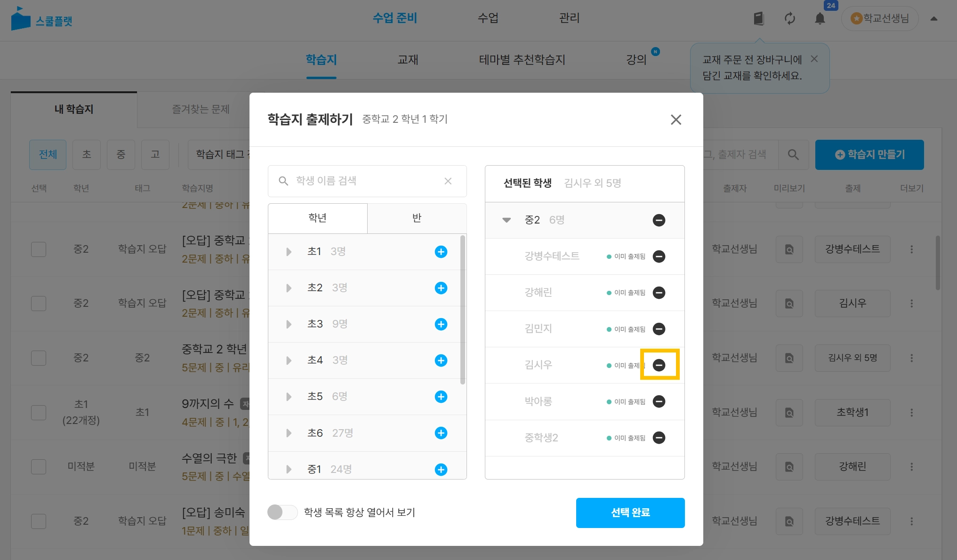Check the first 학습지 오답 row checkbox
Screen dimensions: 957x560
tap(39, 249)
